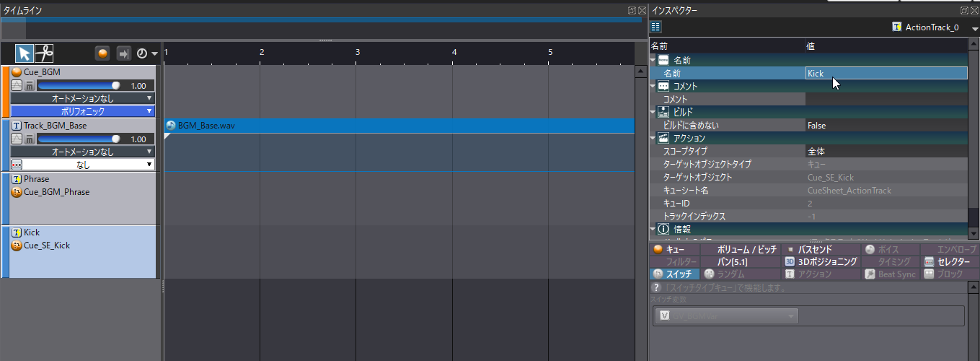This screenshot has width=980, height=361.
Task: Open the GV_BGMVar switch variable dropdown
Action: 726,316
